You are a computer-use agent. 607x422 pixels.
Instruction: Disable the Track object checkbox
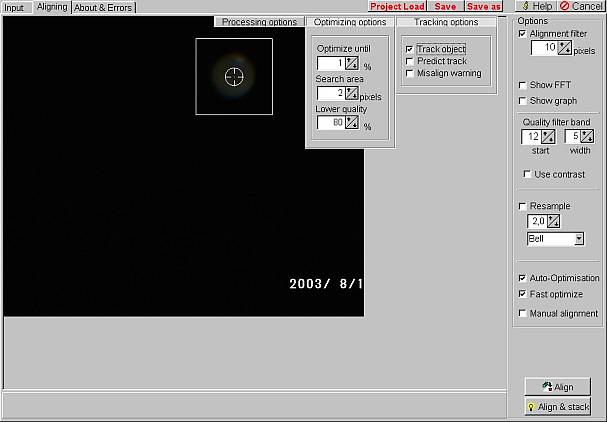[x=410, y=49]
